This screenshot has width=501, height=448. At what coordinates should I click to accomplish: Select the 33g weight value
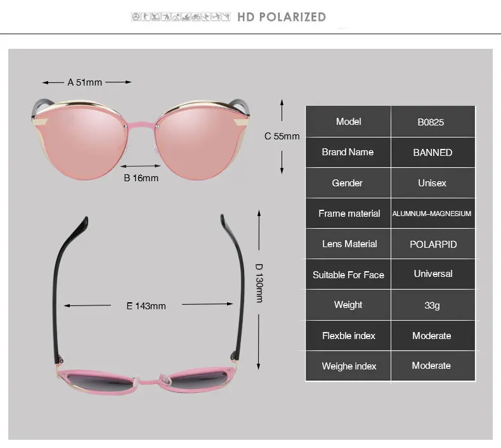click(x=432, y=305)
